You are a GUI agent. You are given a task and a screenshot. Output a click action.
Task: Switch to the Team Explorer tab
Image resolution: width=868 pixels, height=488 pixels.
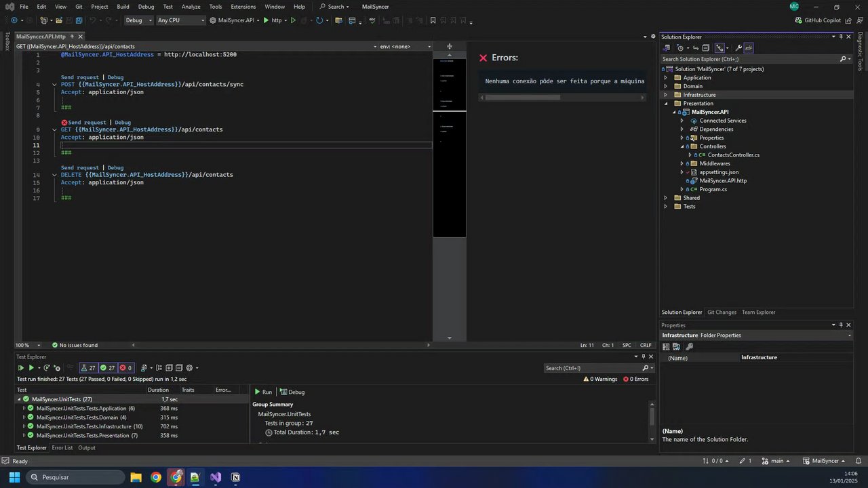[x=758, y=312]
